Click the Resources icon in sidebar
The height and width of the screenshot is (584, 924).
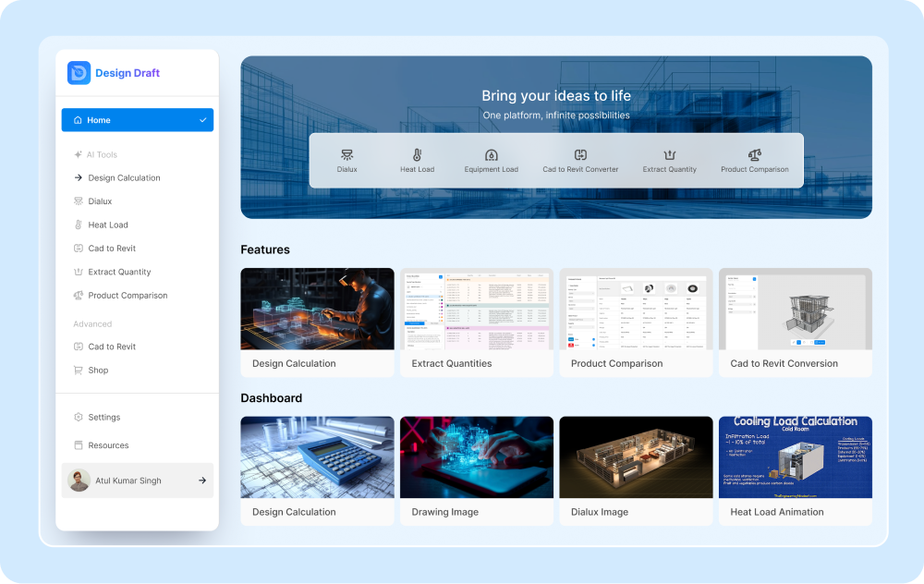(79, 445)
